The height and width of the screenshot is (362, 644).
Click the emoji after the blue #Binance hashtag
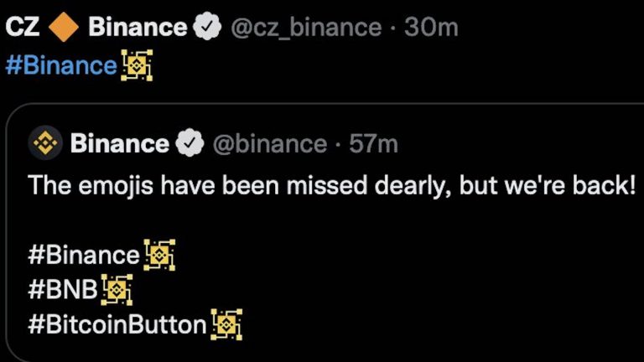137,65
